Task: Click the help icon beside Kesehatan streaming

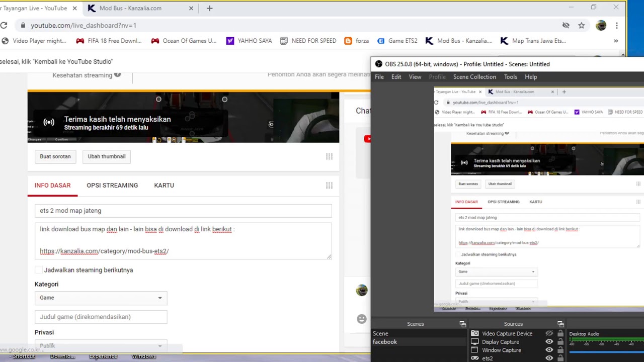Action: pyautogui.click(x=117, y=74)
